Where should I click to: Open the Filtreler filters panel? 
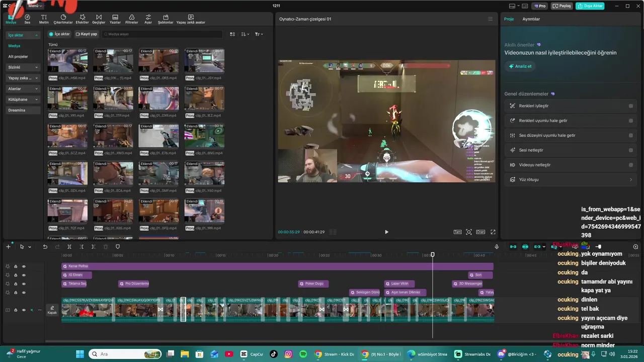coord(131,19)
